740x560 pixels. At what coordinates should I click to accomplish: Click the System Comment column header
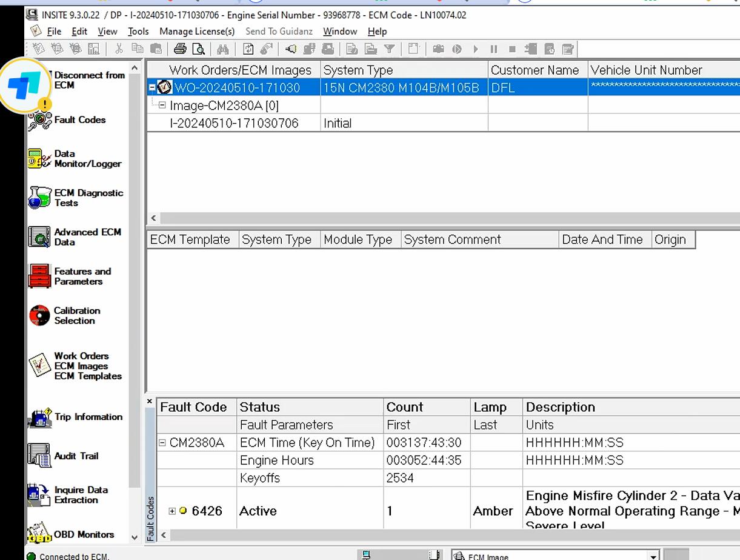[480, 239]
